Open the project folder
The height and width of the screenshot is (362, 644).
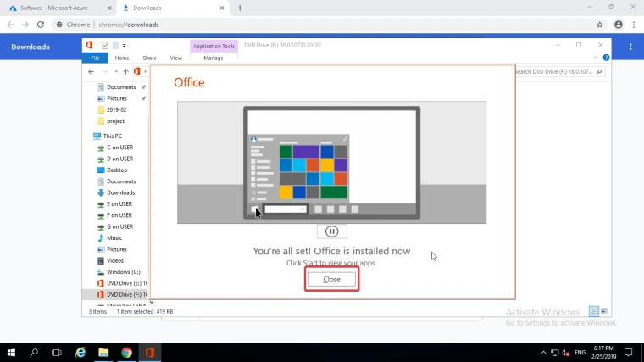tap(115, 121)
